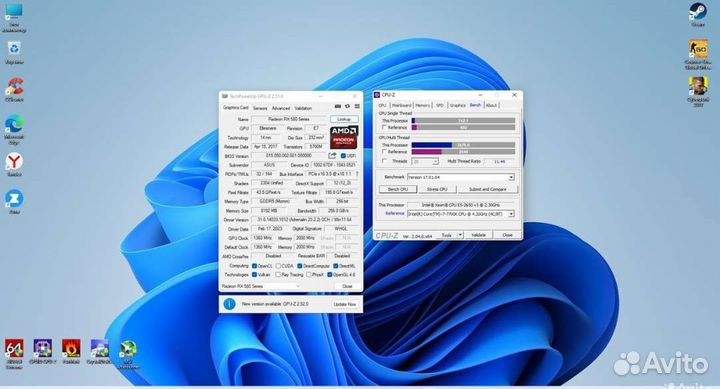This screenshot has height=389, width=720.
Task: Toggle Vulkan checkbox in GPU-Z
Action: tap(254, 275)
